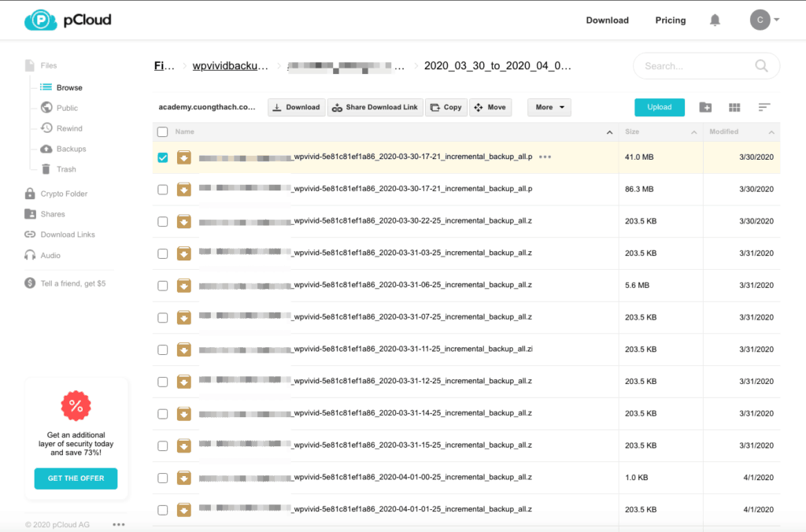The height and width of the screenshot is (532, 806).
Task: Click archive icon of 2020-03-31-12-25 backup
Action: (184, 382)
